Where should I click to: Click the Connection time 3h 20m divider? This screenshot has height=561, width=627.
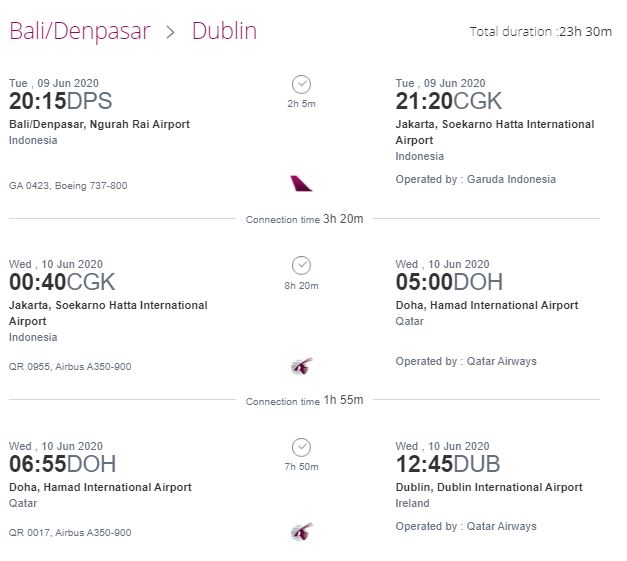click(x=304, y=219)
